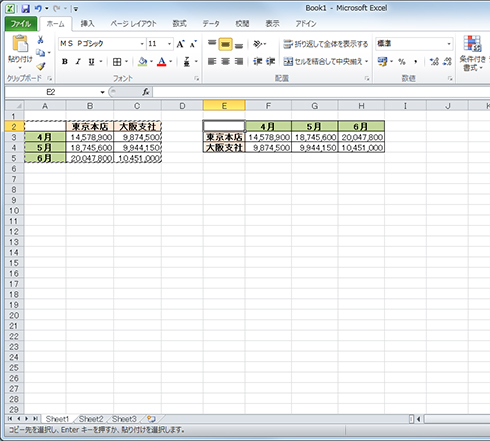Open the font name MS Pゴシック dropdown
This screenshot has width=490, height=441.
point(142,44)
